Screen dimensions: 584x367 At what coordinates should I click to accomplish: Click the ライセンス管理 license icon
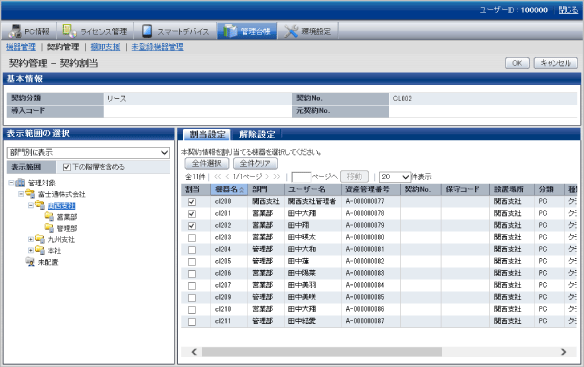point(69,31)
